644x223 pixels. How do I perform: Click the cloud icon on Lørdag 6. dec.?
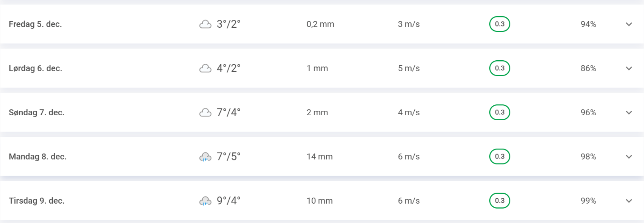click(205, 68)
